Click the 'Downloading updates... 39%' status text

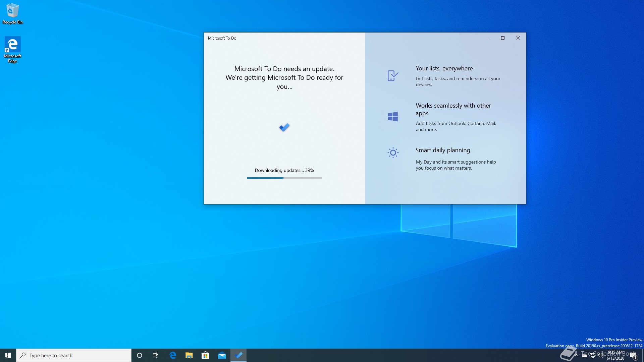(284, 170)
